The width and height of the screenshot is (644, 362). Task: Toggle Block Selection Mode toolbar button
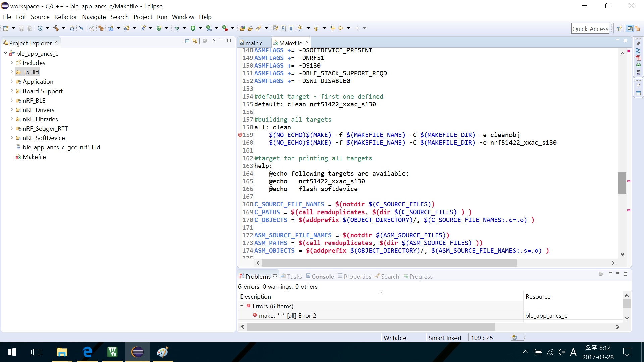pyautogui.click(x=283, y=28)
